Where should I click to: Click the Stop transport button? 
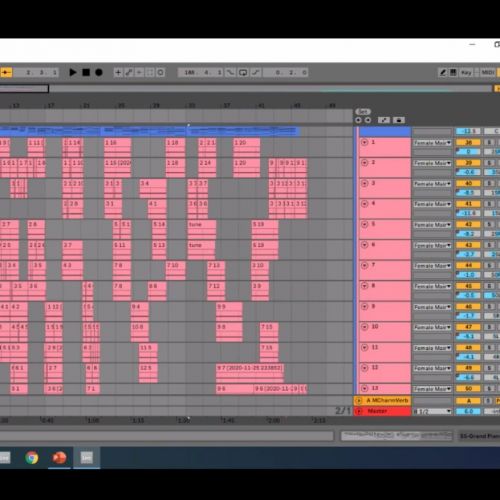coord(86,72)
